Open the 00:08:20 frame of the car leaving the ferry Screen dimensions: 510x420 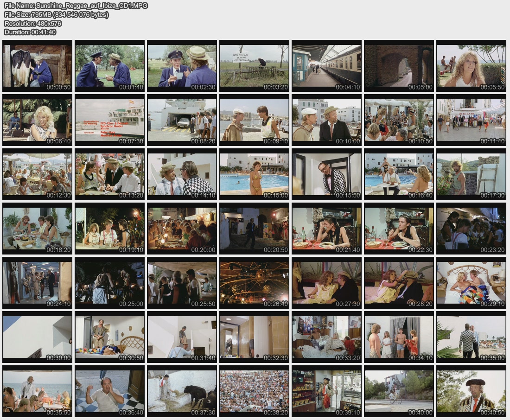[x=182, y=120]
